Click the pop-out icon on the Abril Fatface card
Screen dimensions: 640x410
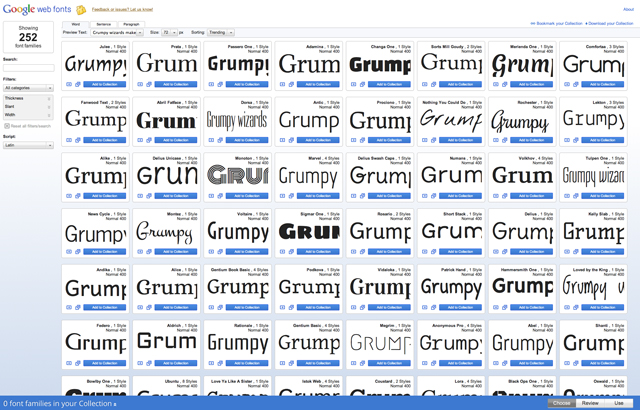[x=149, y=140]
